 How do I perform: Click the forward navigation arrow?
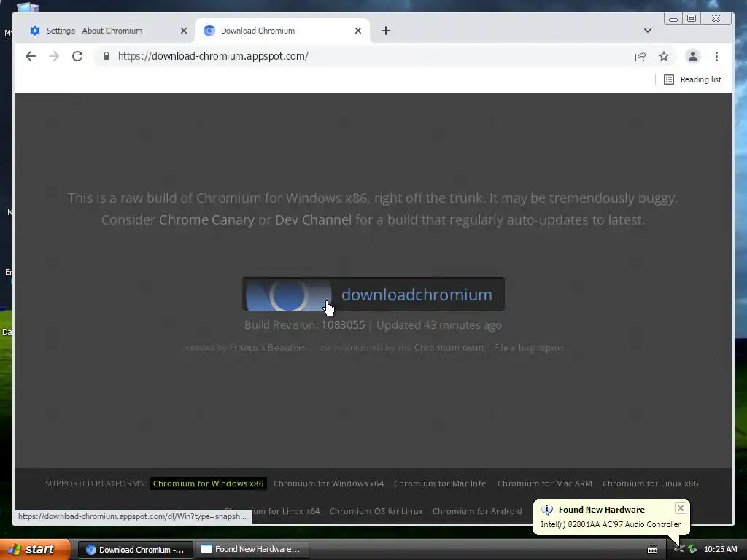[54, 56]
